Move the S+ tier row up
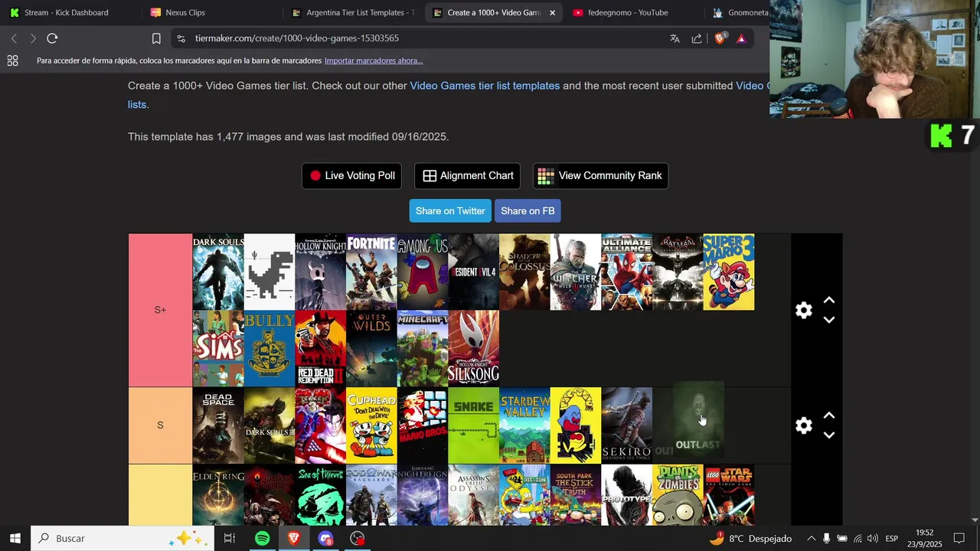The height and width of the screenshot is (551, 980). [x=829, y=301]
